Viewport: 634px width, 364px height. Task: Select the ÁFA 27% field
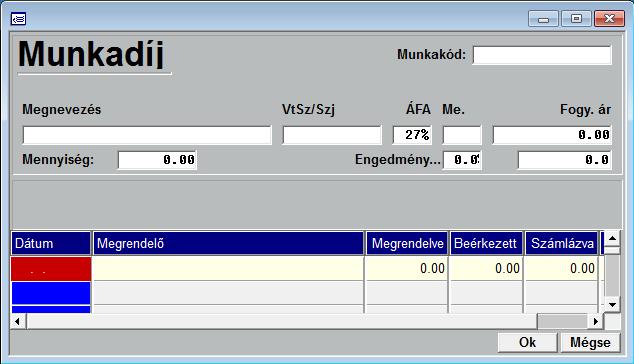(x=412, y=135)
